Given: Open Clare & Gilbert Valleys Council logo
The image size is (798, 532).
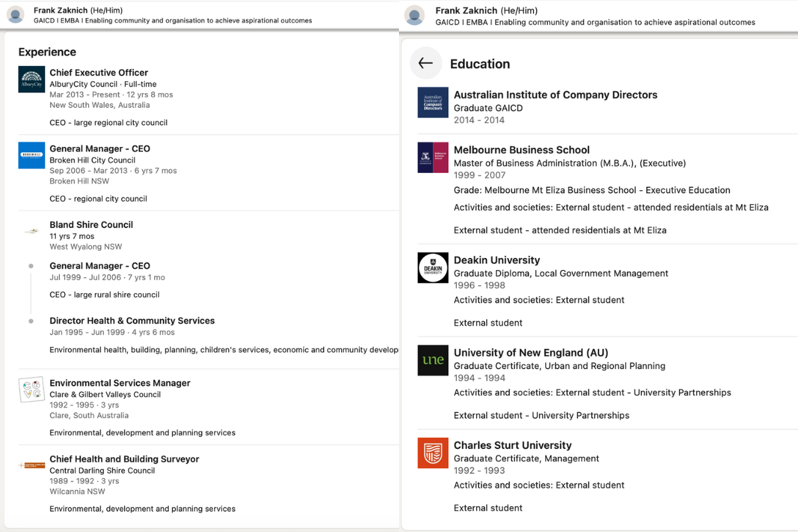Looking at the screenshot, I should [31, 390].
